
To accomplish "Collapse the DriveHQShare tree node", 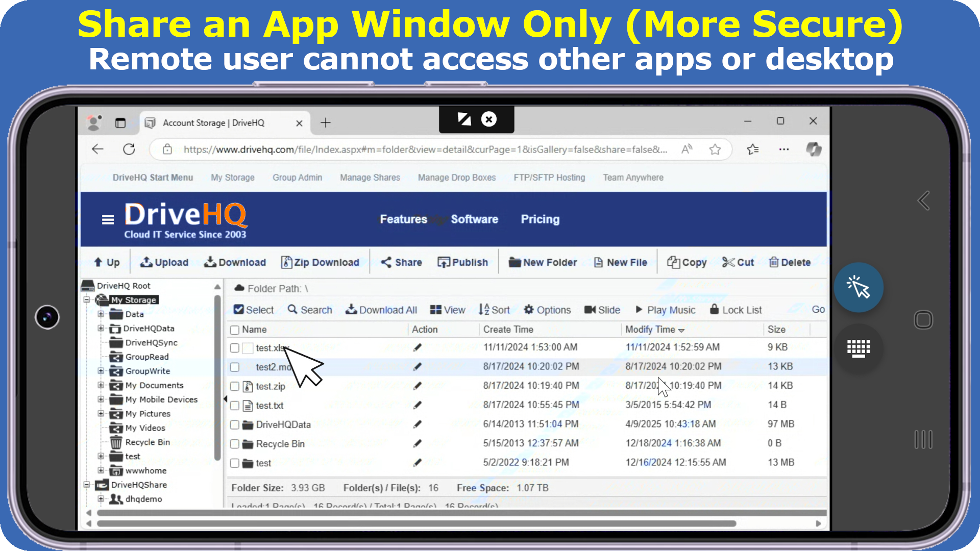I will tap(87, 485).
